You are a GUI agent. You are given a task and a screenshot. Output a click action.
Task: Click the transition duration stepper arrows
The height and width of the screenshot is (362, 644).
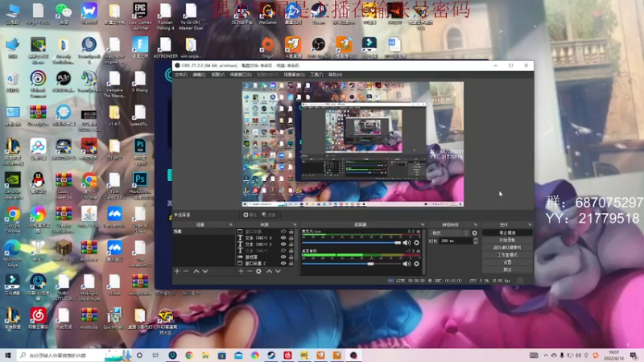[x=476, y=241]
